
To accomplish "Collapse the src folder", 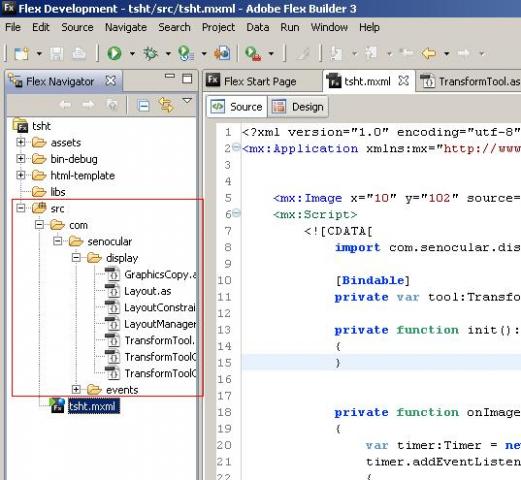I will [x=21, y=208].
